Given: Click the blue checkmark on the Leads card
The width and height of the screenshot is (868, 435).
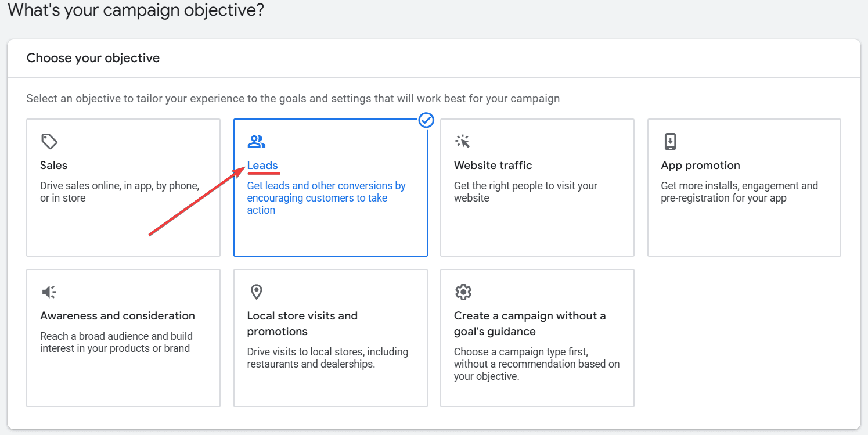Looking at the screenshot, I should click(426, 120).
